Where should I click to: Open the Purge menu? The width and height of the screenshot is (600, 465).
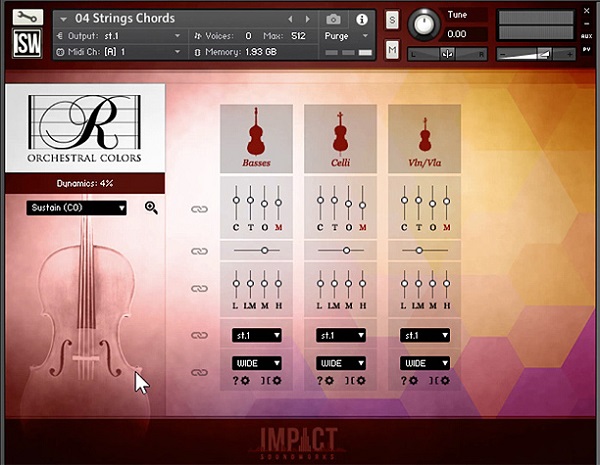click(x=346, y=36)
